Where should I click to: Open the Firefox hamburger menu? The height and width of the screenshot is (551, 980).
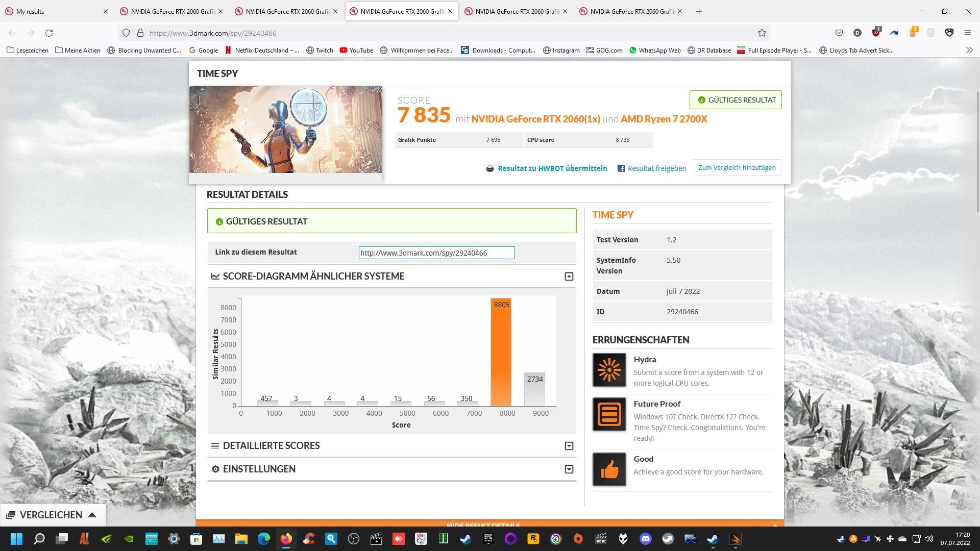pyautogui.click(x=968, y=33)
